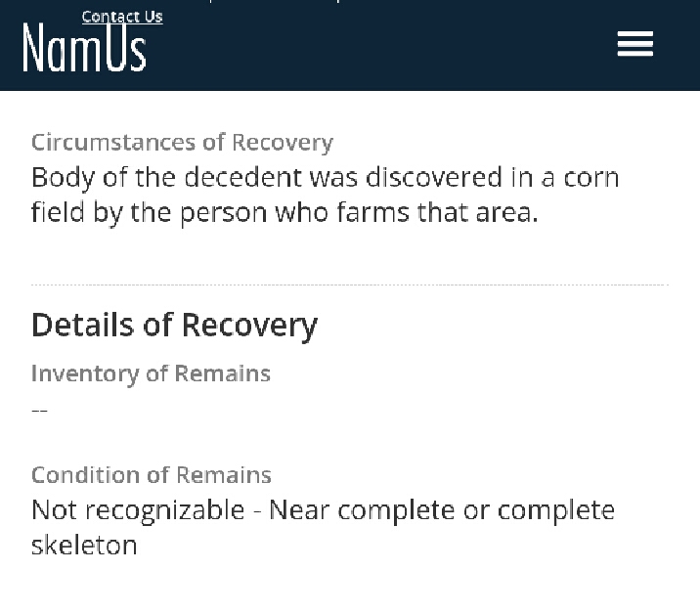Click the Inventory of Remains label

151,373
